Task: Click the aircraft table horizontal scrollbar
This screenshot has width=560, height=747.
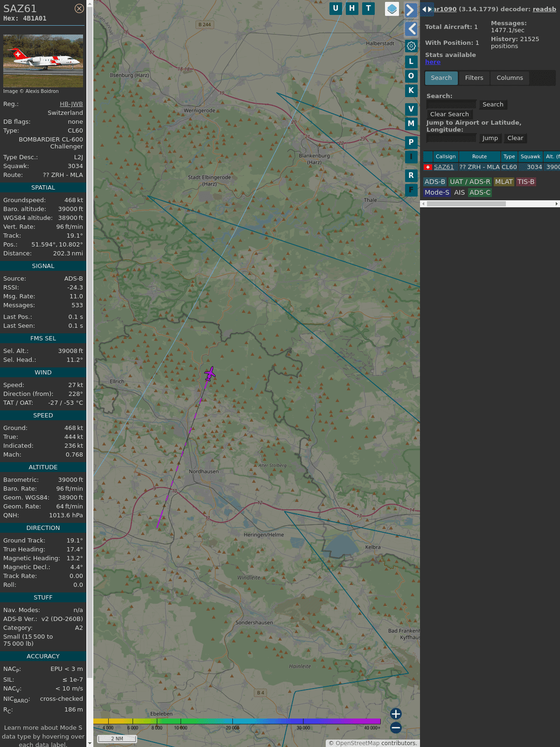Action: click(x=466, y=204)
